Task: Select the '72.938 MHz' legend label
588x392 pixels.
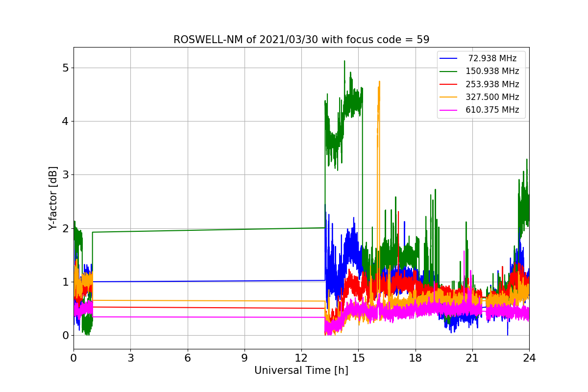Action: pyautogui.click(x=492, y=58)
